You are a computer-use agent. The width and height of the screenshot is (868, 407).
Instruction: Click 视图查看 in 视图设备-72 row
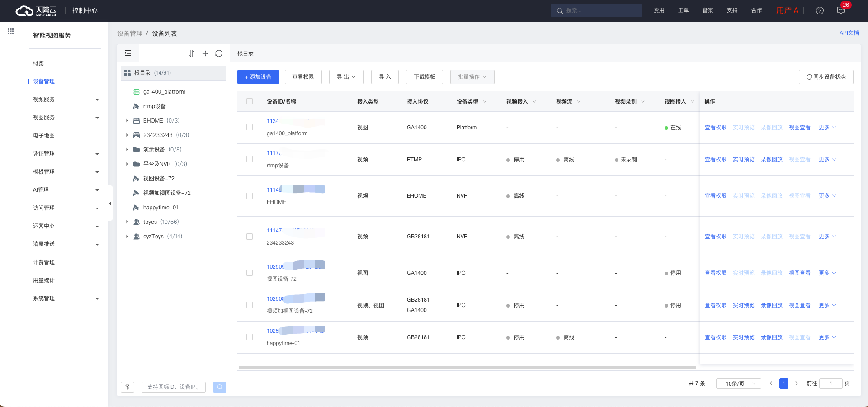coord(799,273)
